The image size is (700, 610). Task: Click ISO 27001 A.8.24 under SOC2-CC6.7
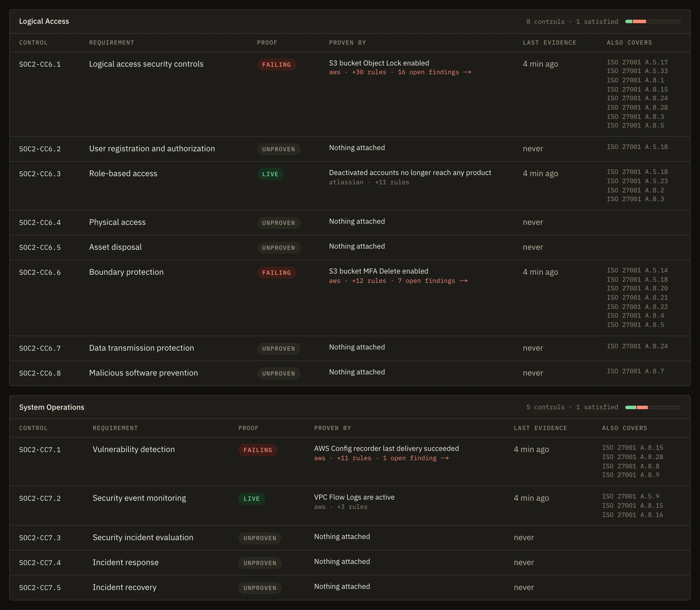(x=637, y=346)
